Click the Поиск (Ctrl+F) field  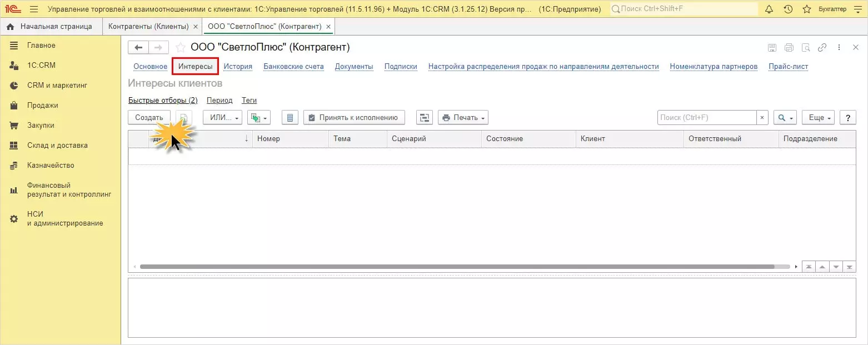(x=707, y=117)
